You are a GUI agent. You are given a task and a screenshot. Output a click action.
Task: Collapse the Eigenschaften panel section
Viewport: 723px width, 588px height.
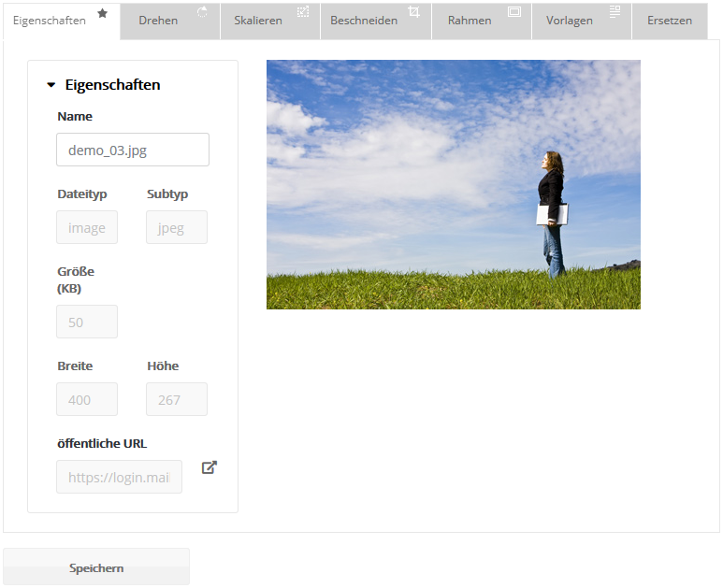(x=51, y=85)
